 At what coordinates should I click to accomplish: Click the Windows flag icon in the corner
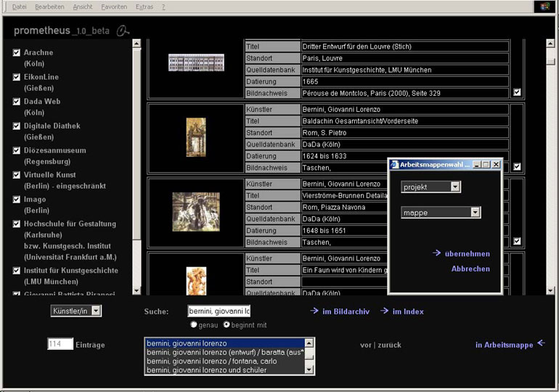coord(544,7)
